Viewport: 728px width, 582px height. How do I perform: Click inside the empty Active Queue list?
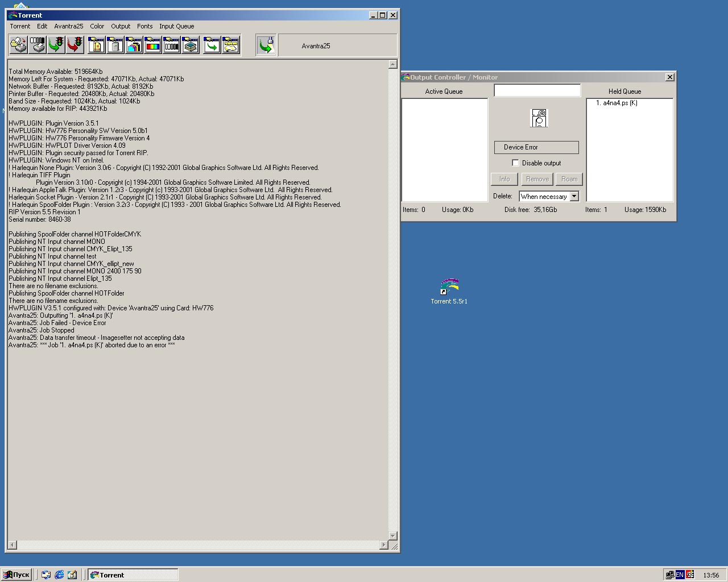[x=445, y=150]
